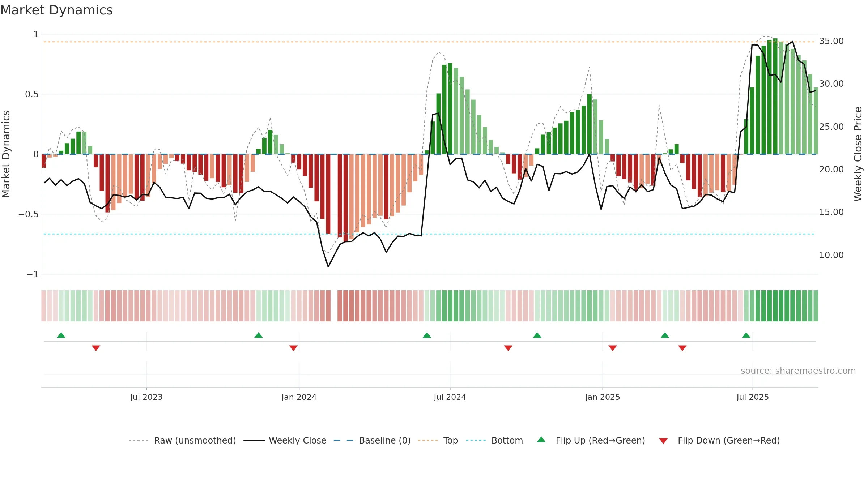Click the −0.5 left axis tick label
The width and height of the screenshot is (868, 488).
click(28, 214)
